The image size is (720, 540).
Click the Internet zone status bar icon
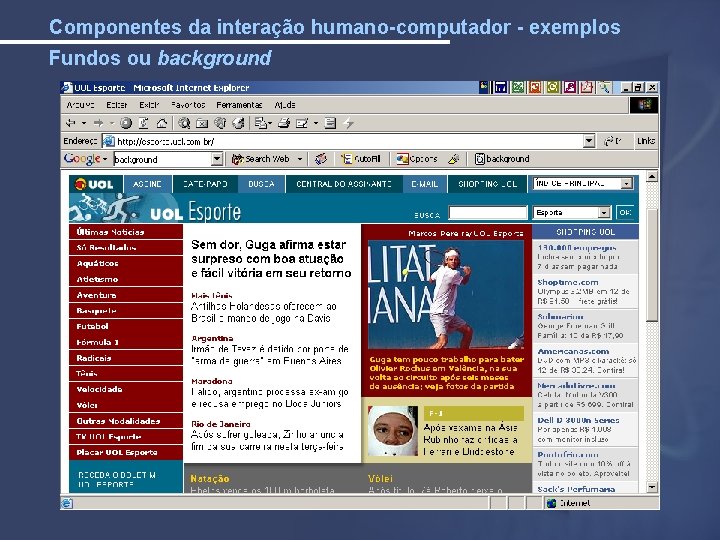(551, 503)
